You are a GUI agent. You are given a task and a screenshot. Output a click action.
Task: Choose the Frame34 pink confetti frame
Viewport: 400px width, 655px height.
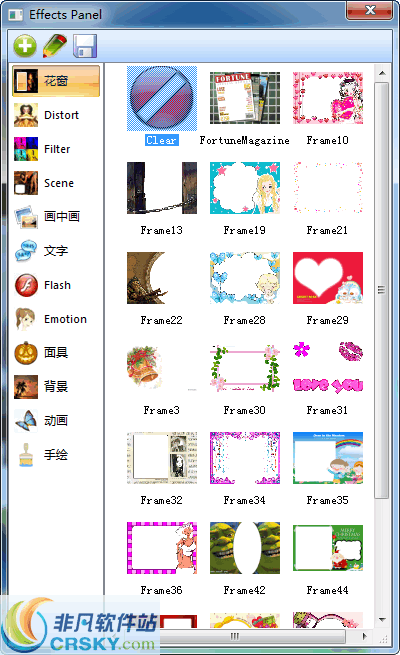pyautogui.click(x=245, y=458)
